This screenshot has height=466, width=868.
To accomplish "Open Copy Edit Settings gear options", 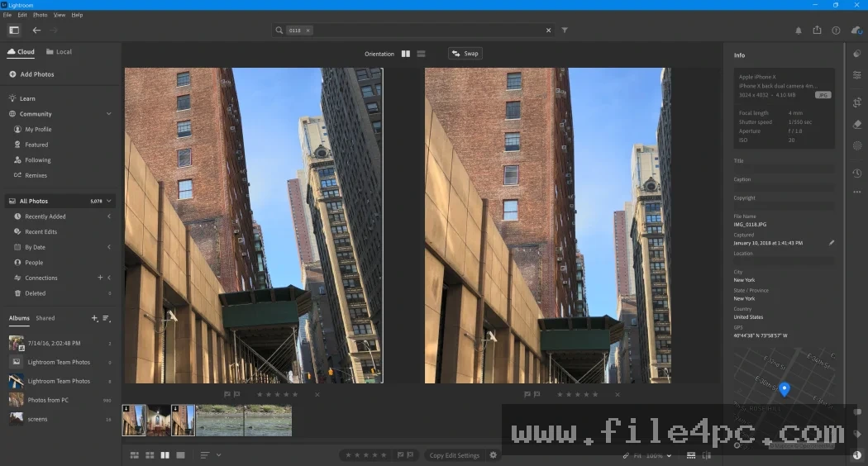I will [x=494, y=455].
